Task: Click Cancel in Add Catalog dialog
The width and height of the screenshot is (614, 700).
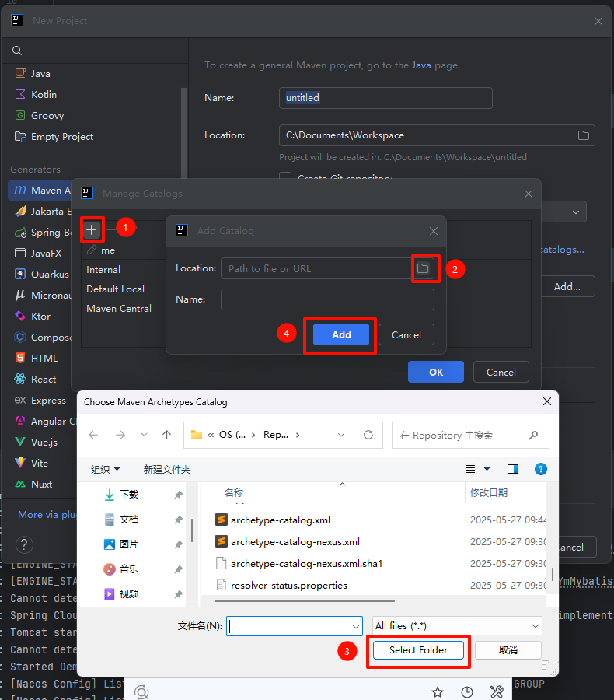Action: 406,334
